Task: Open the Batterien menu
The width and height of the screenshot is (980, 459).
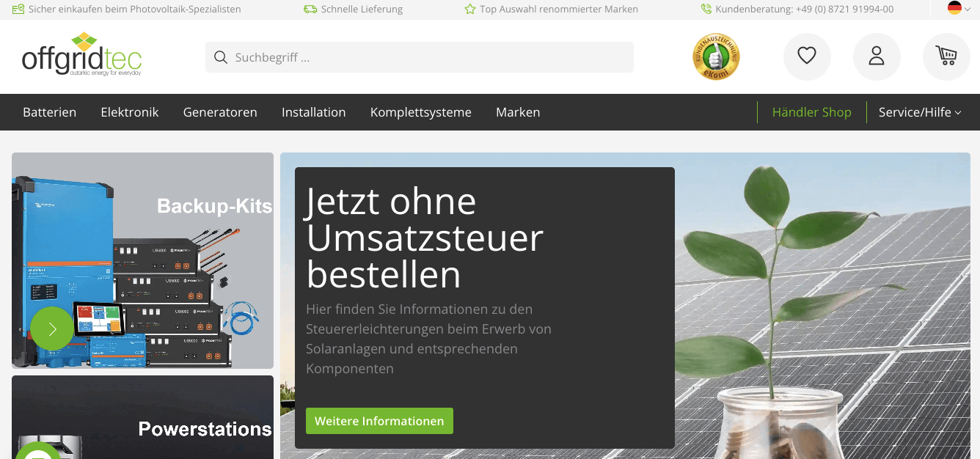Action: click(x=50, y=112)
